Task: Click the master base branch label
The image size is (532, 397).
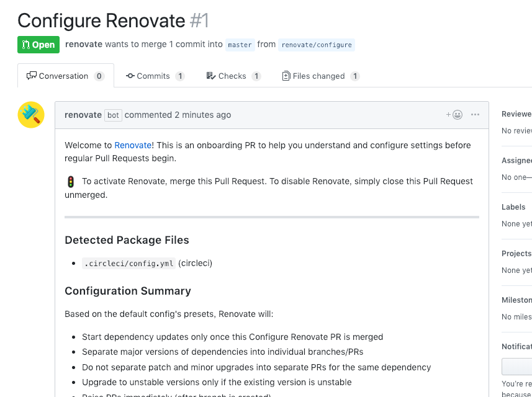Action: 240,45
